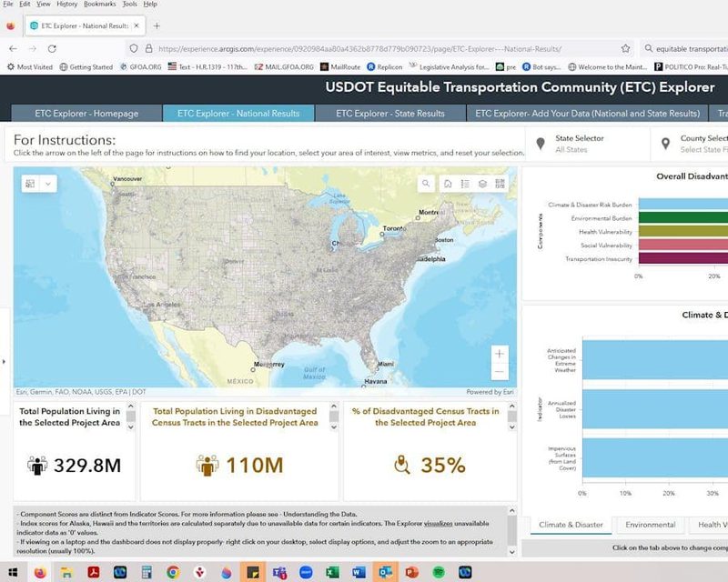Zoom out on the map
Image resolution: width=728 pixels, height=582 pixels.
coord(500,371)
